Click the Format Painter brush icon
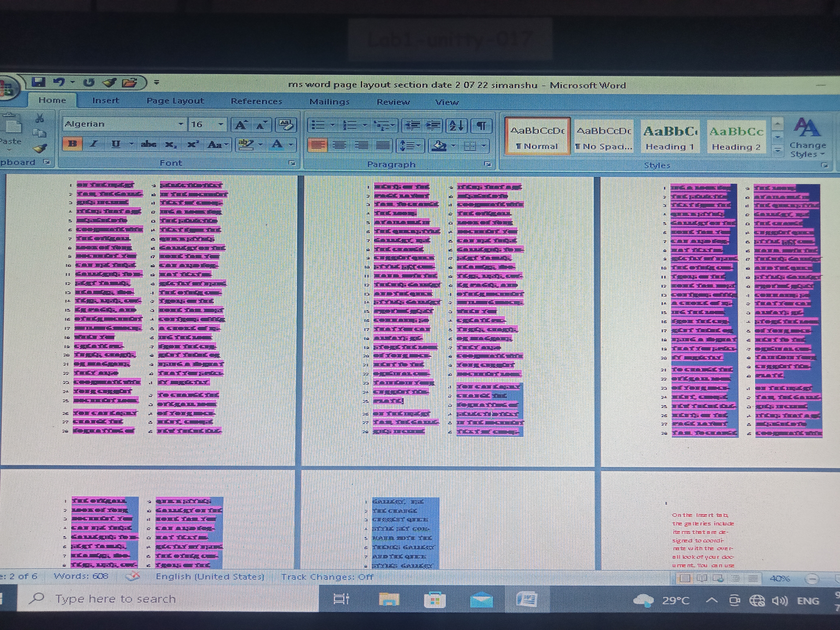 (40, 148)
